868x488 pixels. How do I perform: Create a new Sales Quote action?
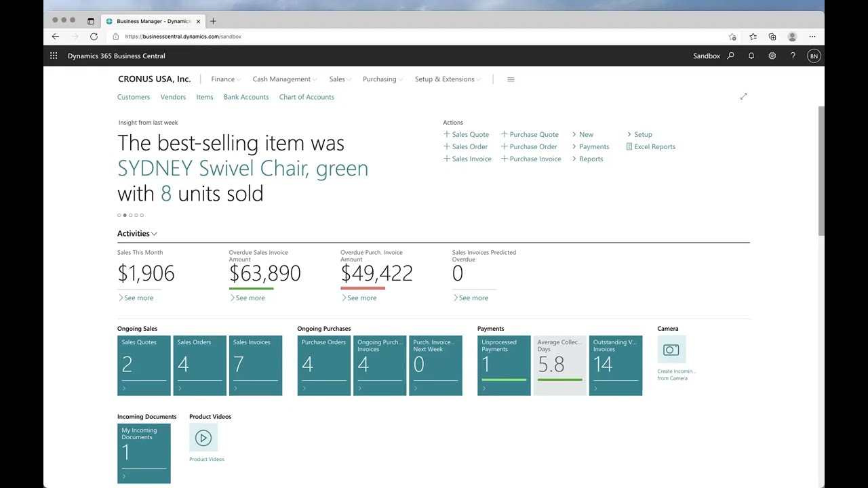(466, 134)
